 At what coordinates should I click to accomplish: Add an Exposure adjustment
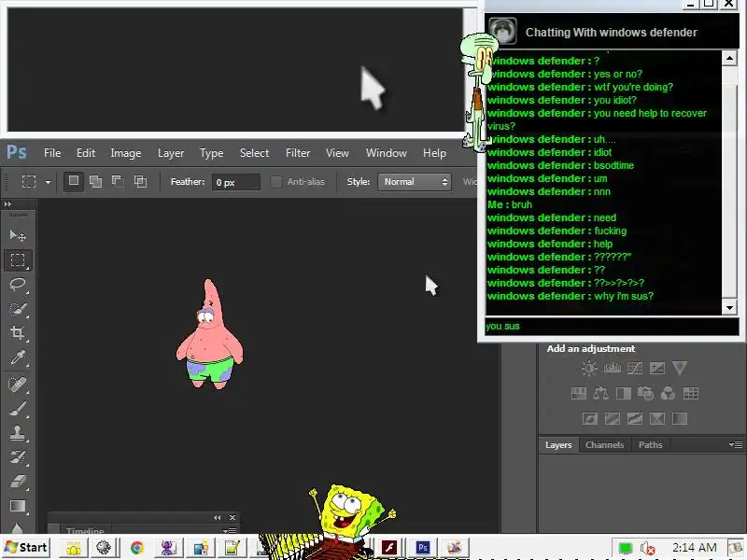click(x=657, y=368)
